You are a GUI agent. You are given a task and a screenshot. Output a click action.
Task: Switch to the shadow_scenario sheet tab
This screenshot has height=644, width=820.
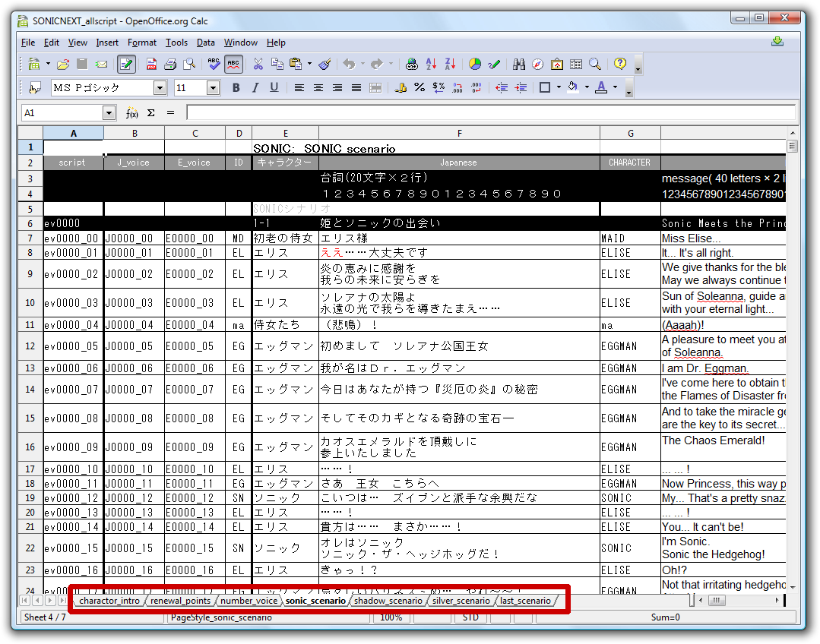point(388,601)
